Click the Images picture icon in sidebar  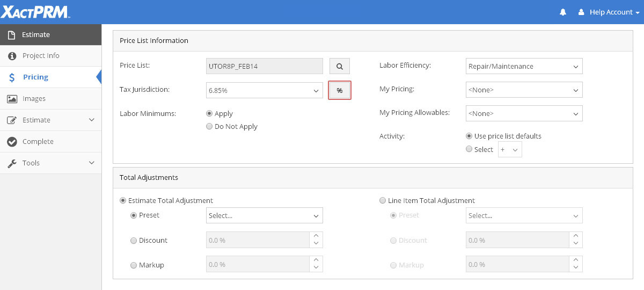(12, 99)
